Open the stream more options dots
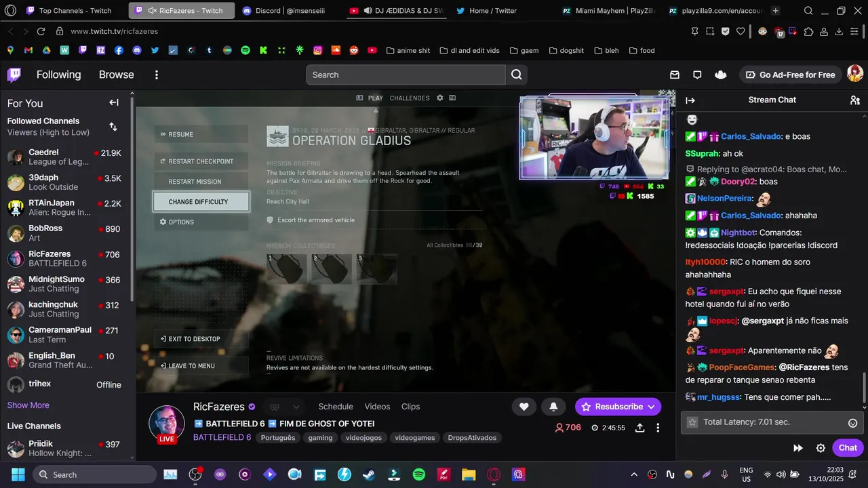 (658, 428)
